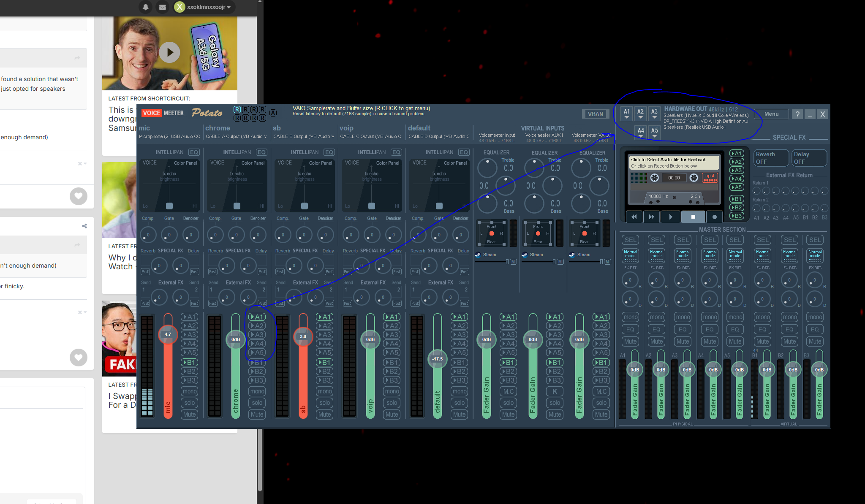Toggle B1 bus on the sb strip
This screenshot has width=865, height=504.
click(325, 363)
